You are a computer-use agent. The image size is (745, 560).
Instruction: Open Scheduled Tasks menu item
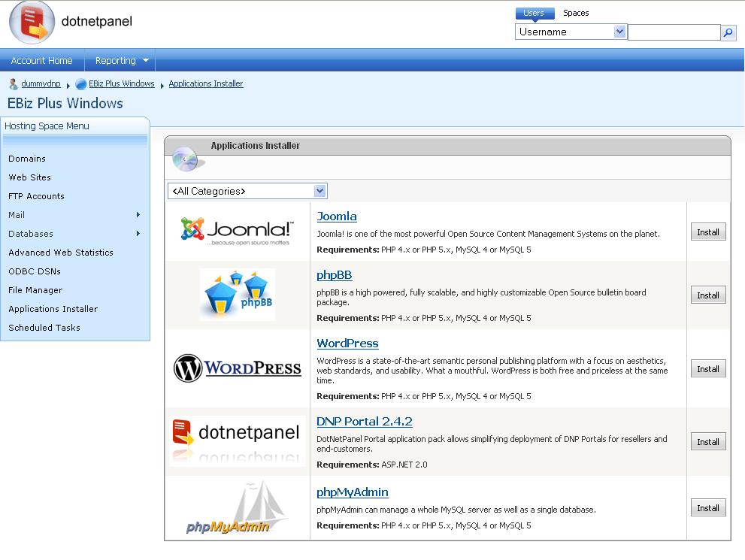pos(44,327)
